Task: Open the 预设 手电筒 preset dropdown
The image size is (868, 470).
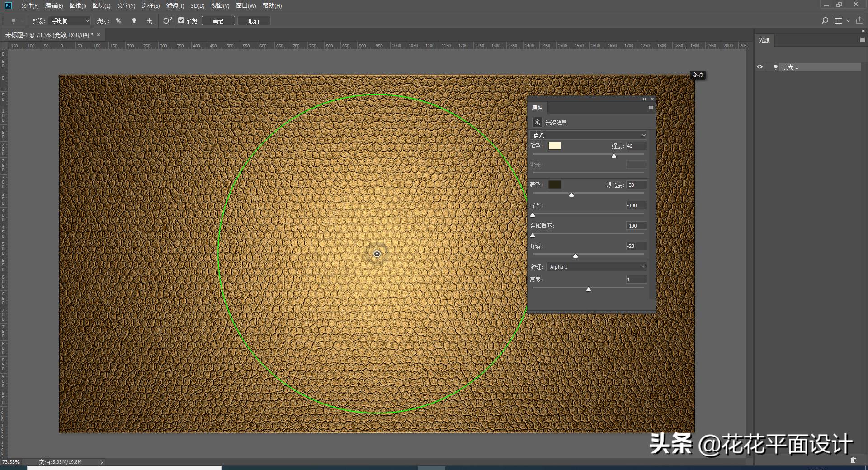Action: click(x=70, y=21)
